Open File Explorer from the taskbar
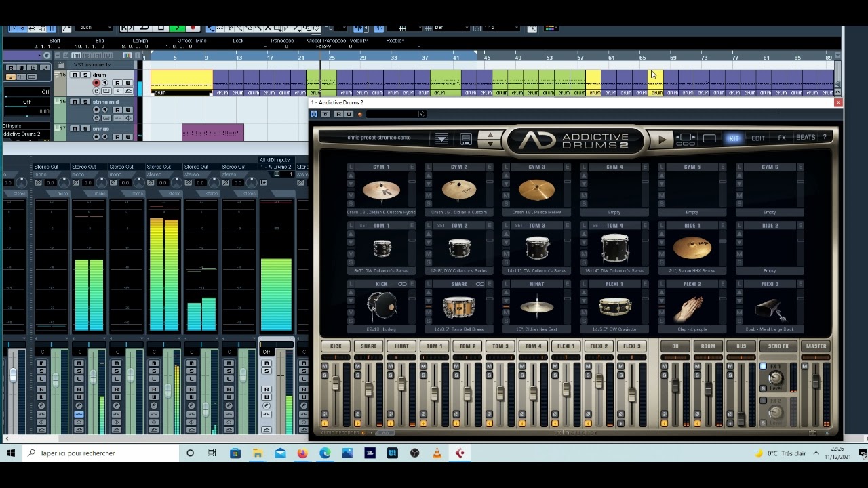 coord(258,453)
